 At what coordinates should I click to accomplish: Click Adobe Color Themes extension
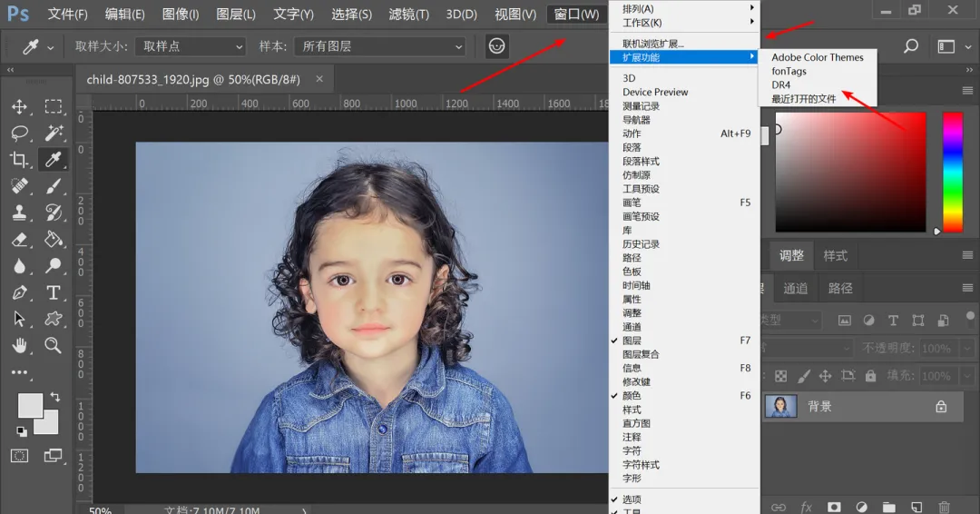(x=818, y=57)
